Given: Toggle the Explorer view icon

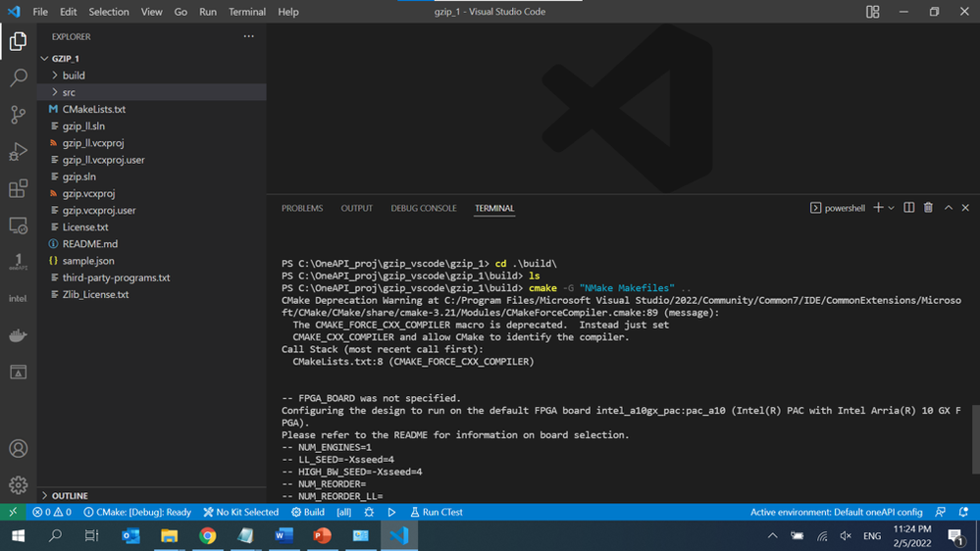Looking at the screenshot, I should tap(18, 41).
